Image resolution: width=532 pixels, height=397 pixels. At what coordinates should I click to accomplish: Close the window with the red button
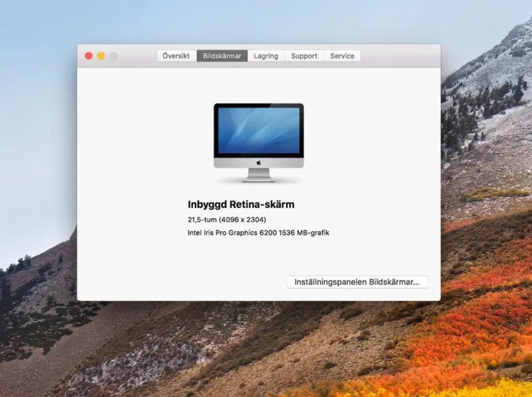click(x=89, y=56)
